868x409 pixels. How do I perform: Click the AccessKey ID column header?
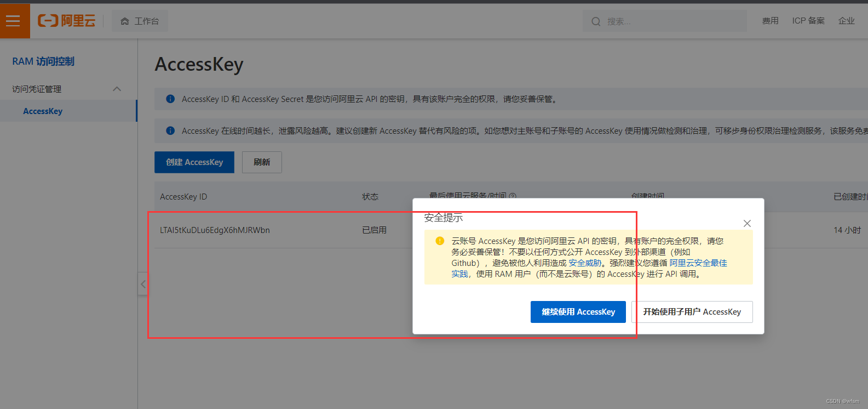pos(183,197)
